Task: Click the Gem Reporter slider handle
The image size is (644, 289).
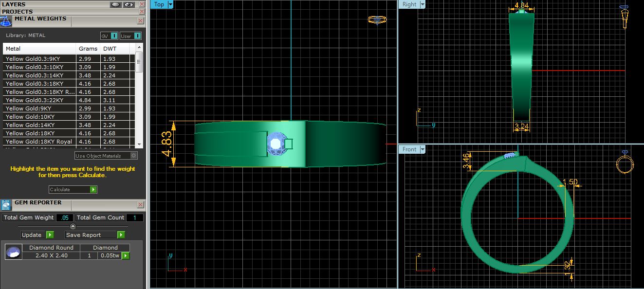Action: (73, 226)
